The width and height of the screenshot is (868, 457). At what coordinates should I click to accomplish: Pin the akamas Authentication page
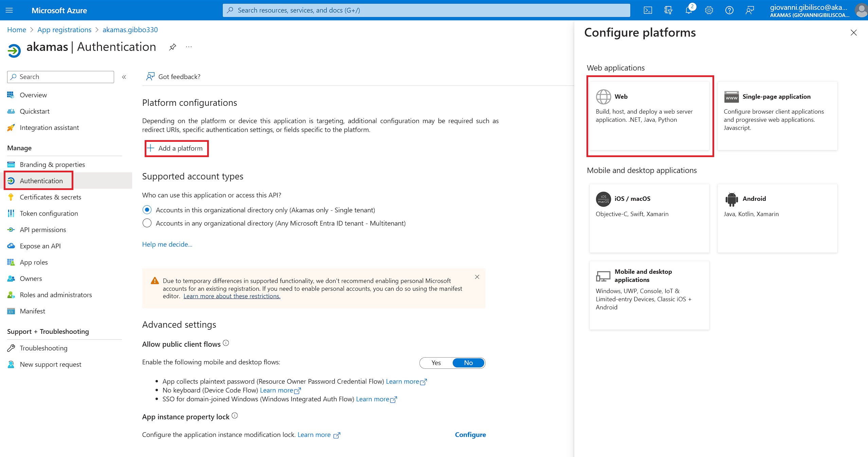pyautogui.click(x=173, y=47)
